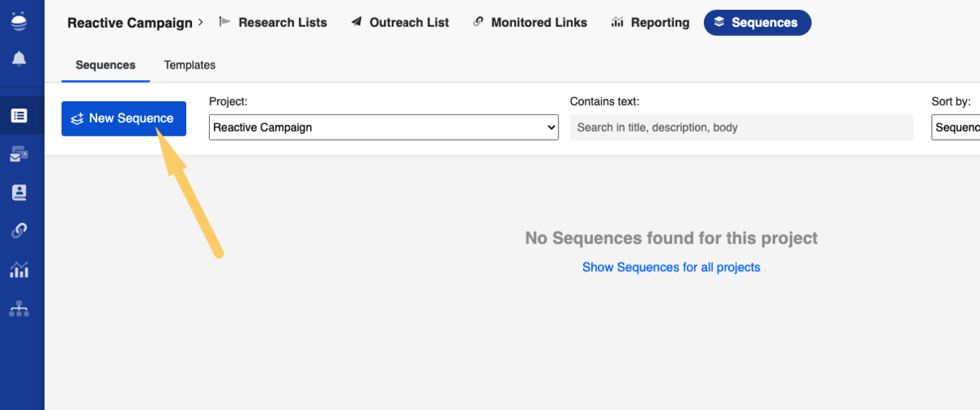The height and width of the screenshot is (410, 980).
Task: Select the Sequences sub-tab
Action: click(105, 65)
